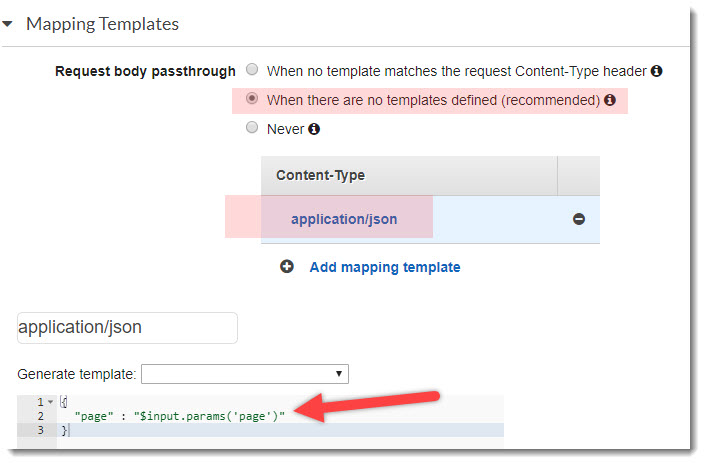Image resolution: width=705 pixels, height=464 pixels.
Task: Show info for no templates defined option
Action: click(610, 100)
